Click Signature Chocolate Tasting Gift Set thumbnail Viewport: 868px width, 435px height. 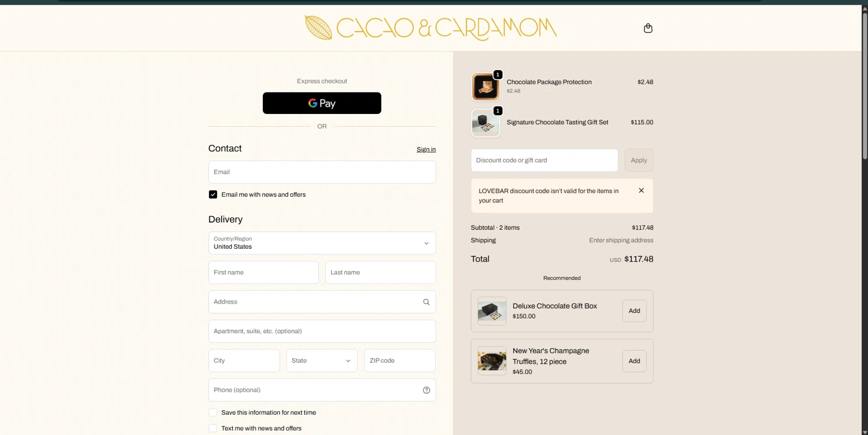(486, 123)
